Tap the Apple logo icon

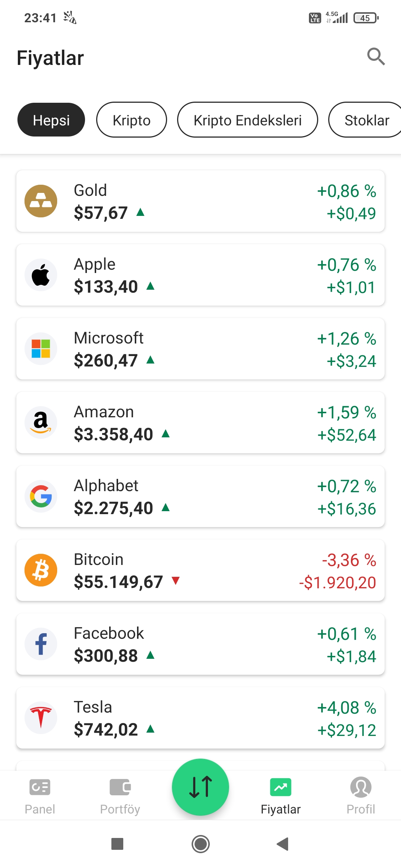[x=41, y=275]
